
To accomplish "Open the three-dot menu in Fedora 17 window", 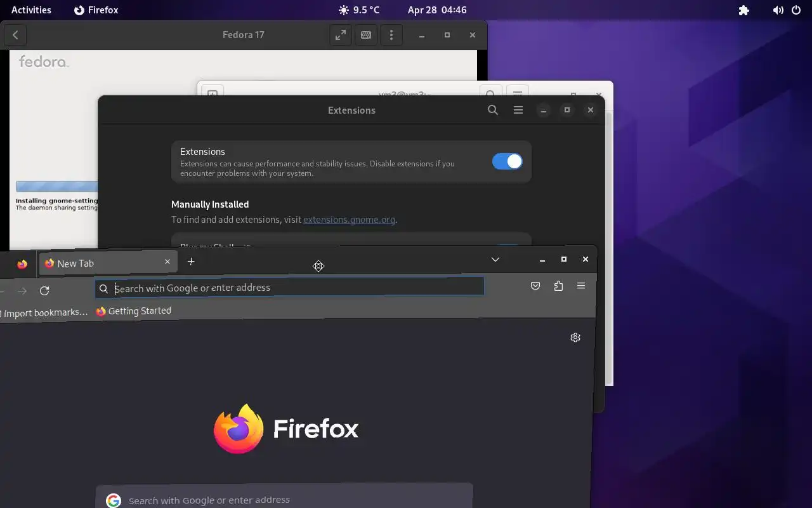I will 391,35.
